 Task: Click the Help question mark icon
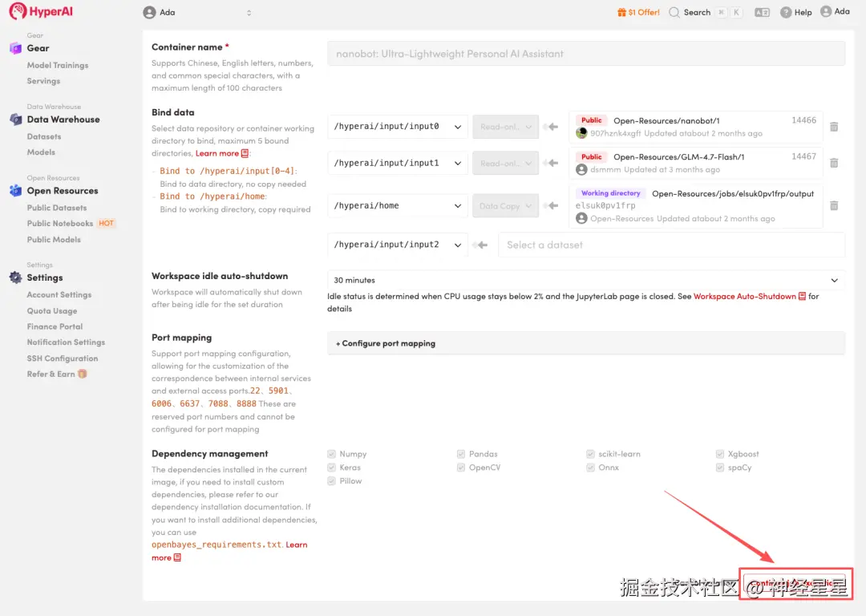coord(785,12)
